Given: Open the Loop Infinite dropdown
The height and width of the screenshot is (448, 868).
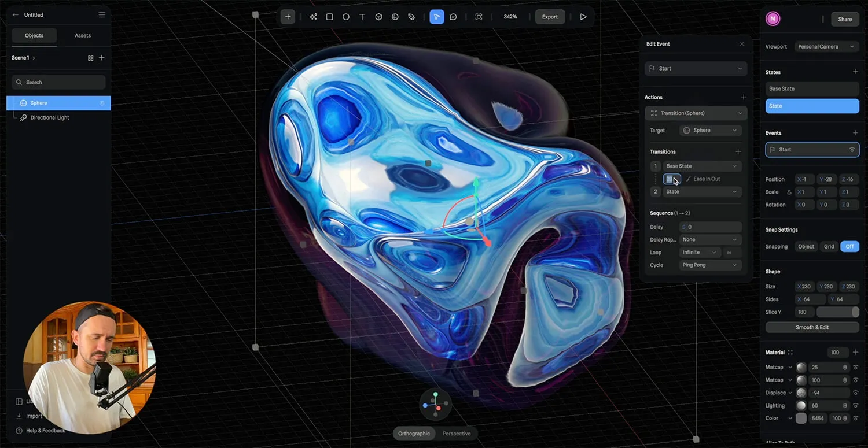Looking at the screenshot, I should pyautogui.click(x=700, y=252).
